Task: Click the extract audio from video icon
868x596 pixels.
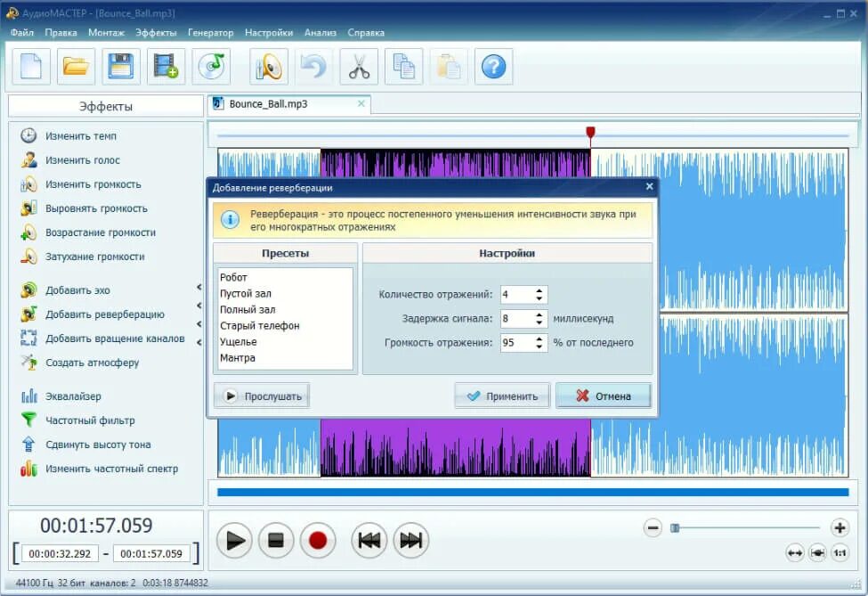Action: [166, 67]
